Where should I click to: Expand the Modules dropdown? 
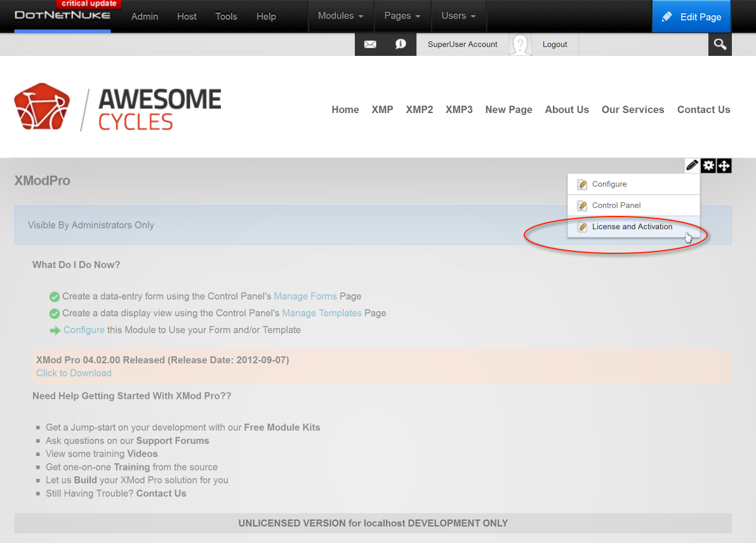click(x=340, y=16)
